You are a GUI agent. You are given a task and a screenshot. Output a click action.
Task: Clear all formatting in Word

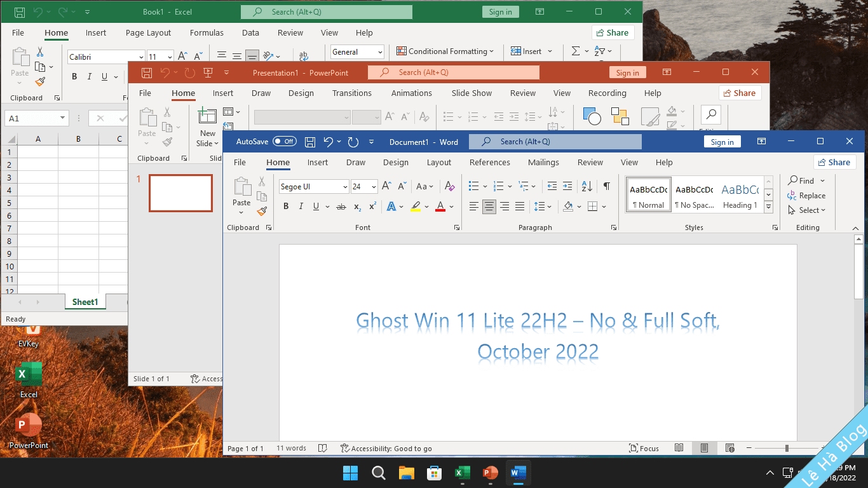click(450, 186)
